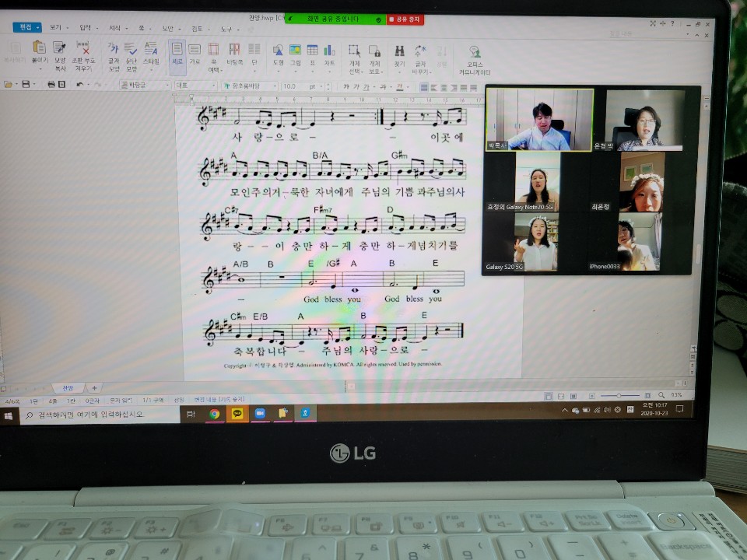Insert a shape with 도형 icon
747x560 pixels.
[x=279, y=50]
